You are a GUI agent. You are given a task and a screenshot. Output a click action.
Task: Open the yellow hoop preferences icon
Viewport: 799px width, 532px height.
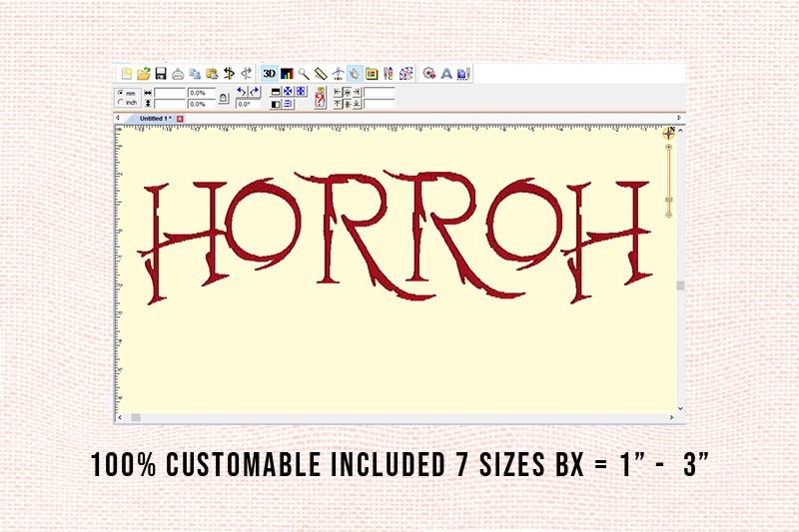coord(371,74)
